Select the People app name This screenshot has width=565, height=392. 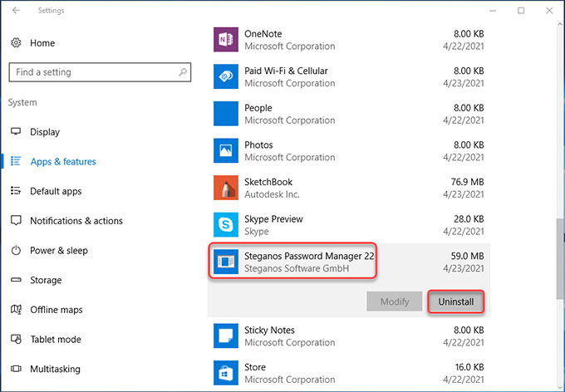[258, 108]
